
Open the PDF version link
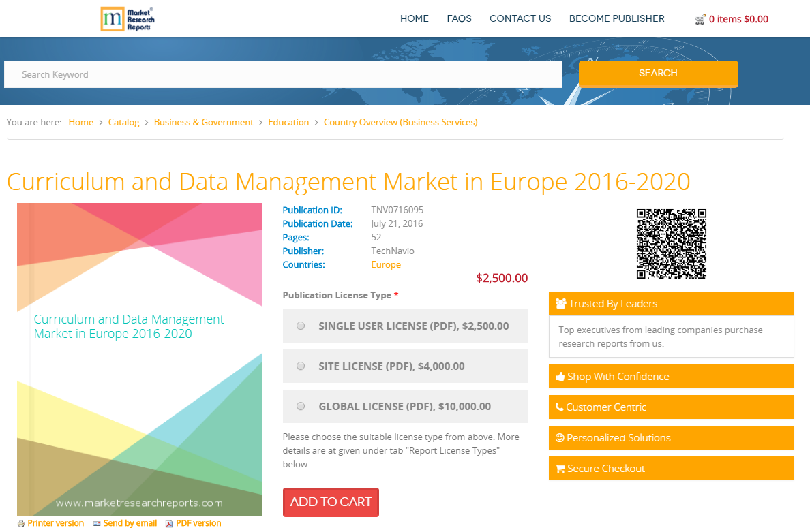pyautogui.click(x=198, y=523)
